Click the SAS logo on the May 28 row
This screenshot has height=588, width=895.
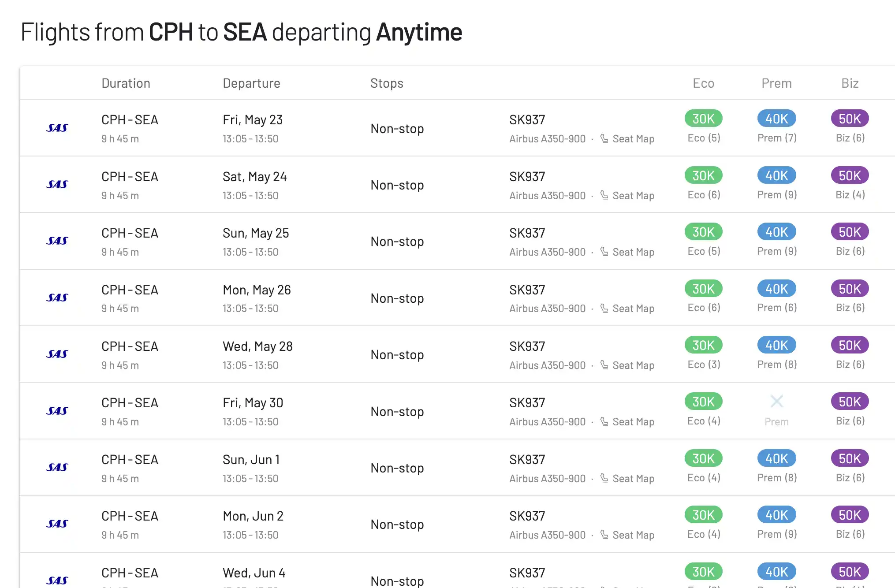pos(57,354)
